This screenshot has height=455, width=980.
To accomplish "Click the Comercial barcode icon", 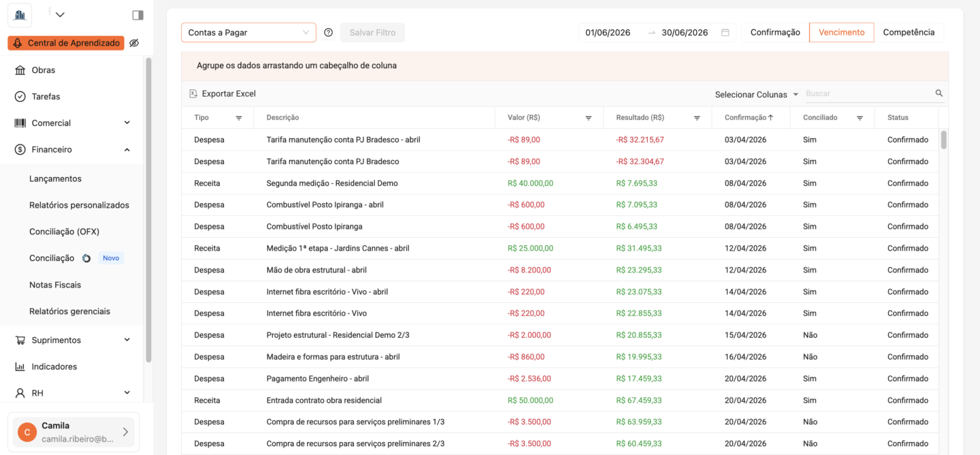I will coord(20,123).
